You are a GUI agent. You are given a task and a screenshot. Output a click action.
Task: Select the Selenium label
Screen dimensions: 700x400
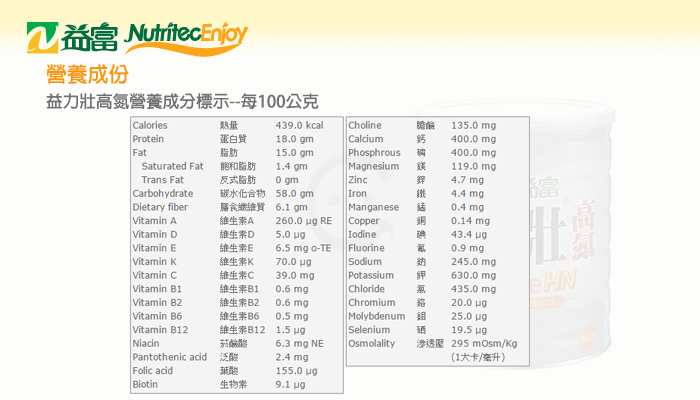tap(369, 330)
